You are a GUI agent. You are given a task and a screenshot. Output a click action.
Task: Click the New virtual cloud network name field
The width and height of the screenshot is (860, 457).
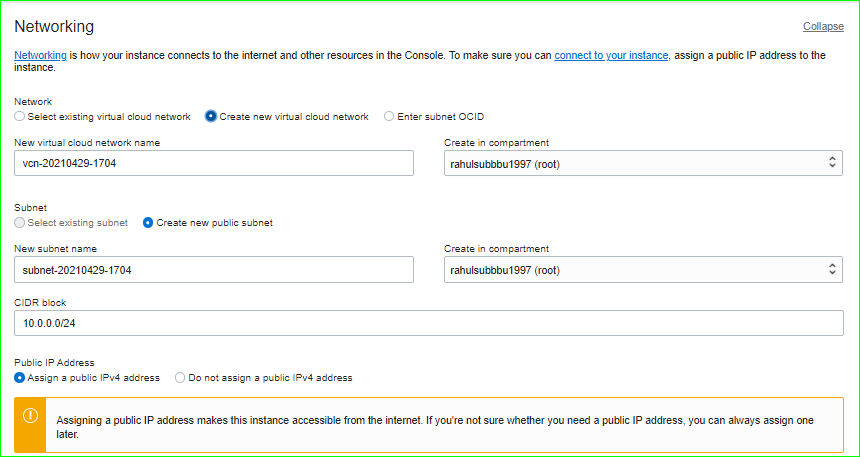214,163
